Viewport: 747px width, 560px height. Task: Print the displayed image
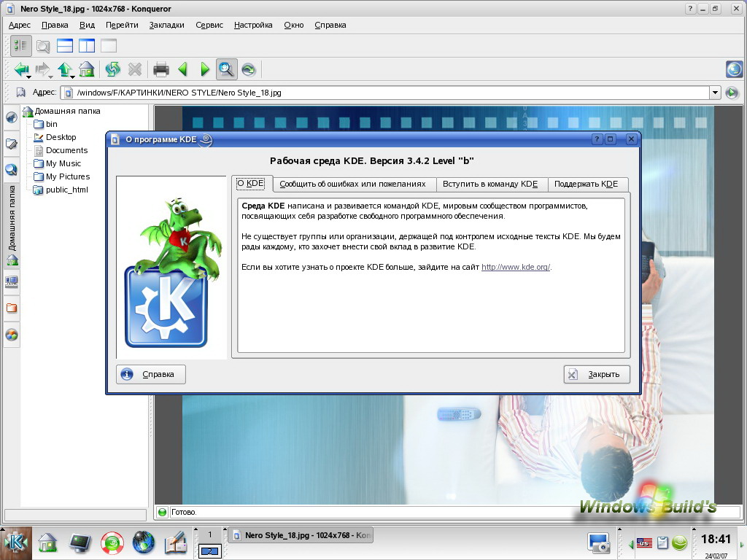[x=161, y=69]
